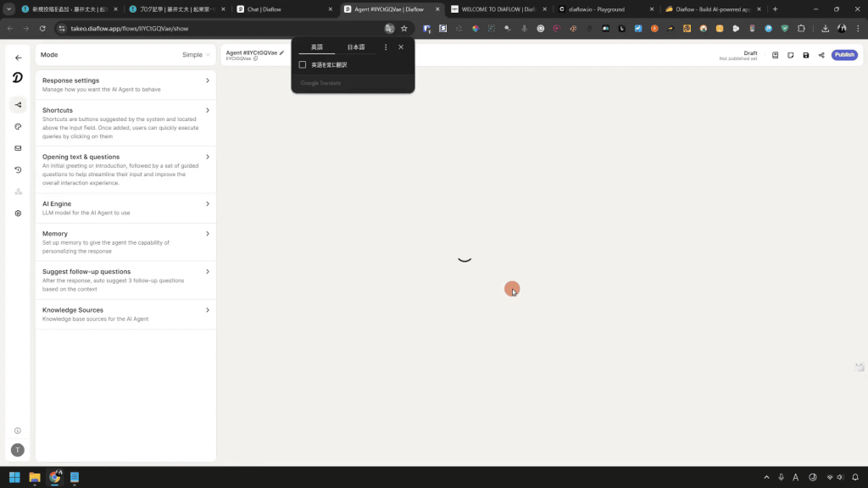Select the 英語 tab in translate popup
Viewport: 868px width, 488px height.
[317, 47]
